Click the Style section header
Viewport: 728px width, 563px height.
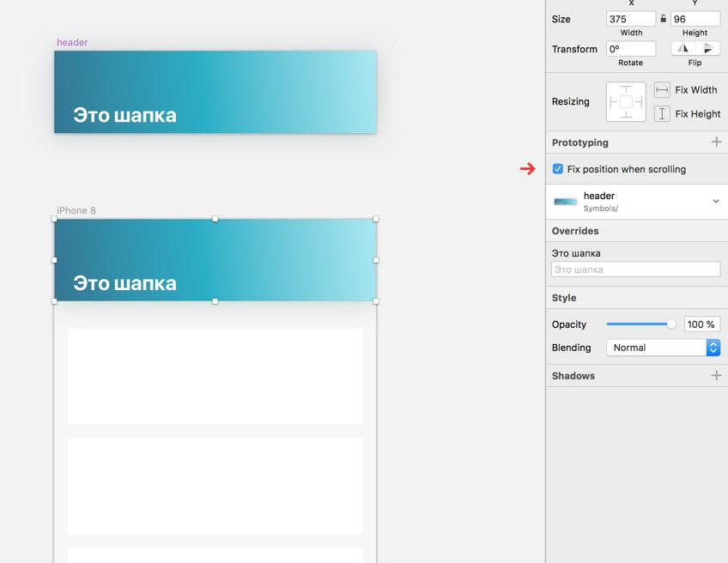pos(564,298)
